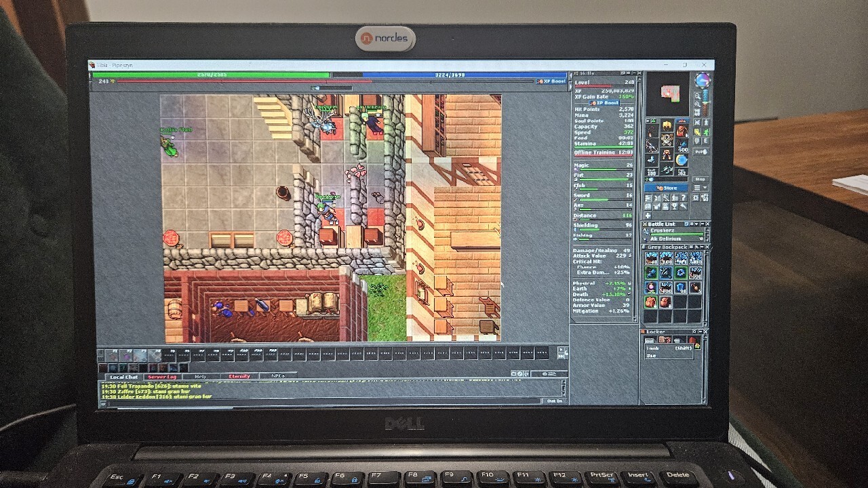Image resolution: width=868 pixels, height=488 pixels.
Task: Click the plus icon below the Store button
Action: pos(648,215)
